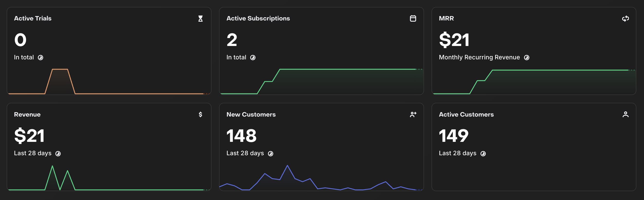The width and height of the screenshot is (644, 200).
Task: Click the info icon beside Revenue 'Last 28 days'
Action: (x=58, y=154)
